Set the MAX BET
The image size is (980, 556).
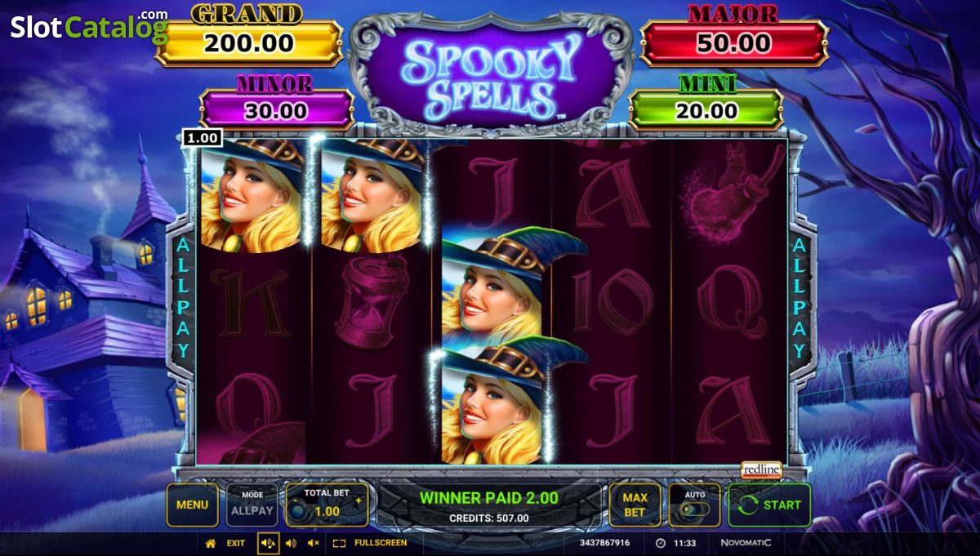(x=635, y=505)
